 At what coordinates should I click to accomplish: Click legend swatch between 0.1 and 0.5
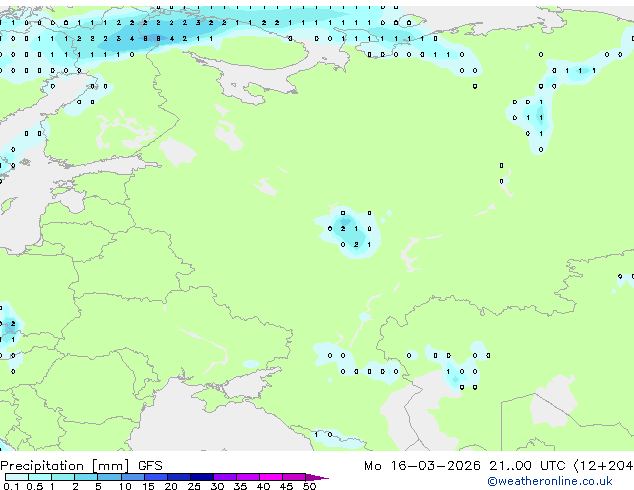[x=17, y=477]
